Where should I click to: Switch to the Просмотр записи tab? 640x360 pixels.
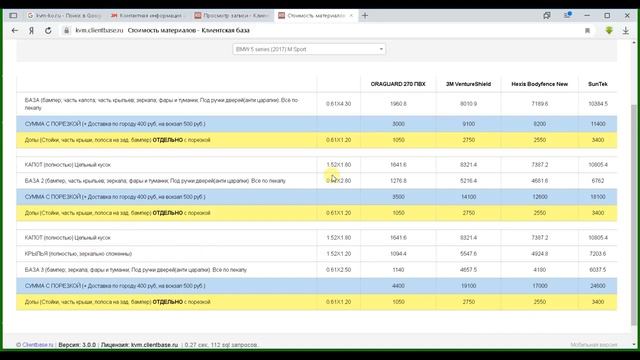coord(231,16)
